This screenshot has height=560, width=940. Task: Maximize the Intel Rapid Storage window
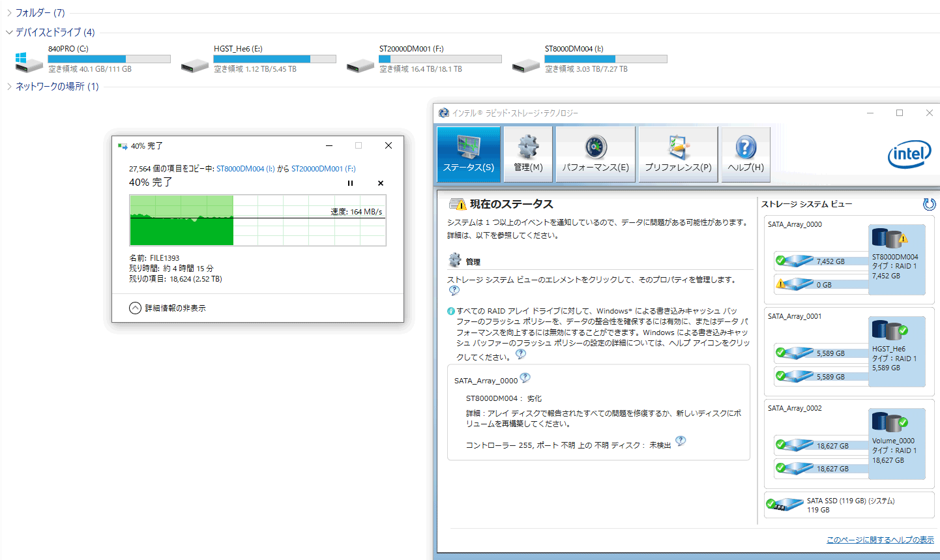click(x=900, y=113)
